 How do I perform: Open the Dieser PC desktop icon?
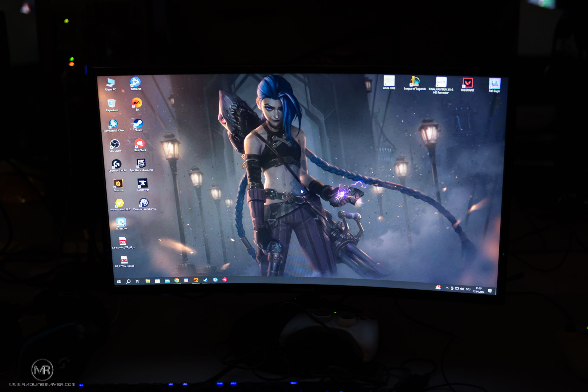click(111, 84)
